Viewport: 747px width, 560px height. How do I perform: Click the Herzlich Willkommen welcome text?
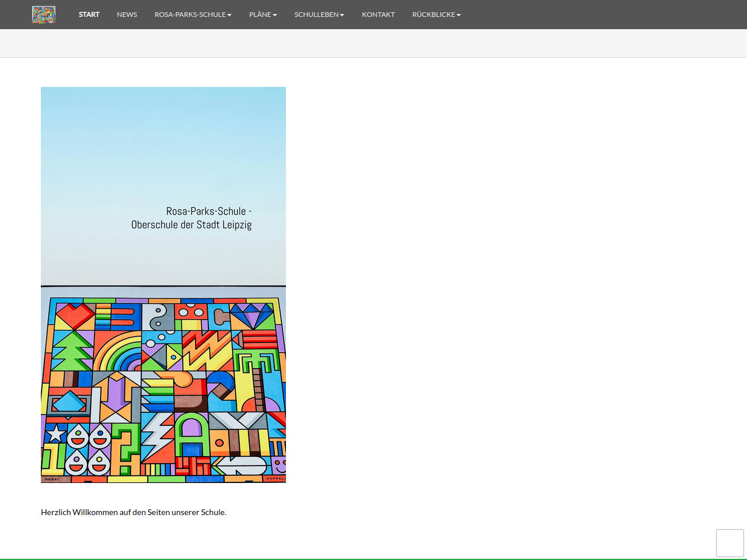pos(134,512)
